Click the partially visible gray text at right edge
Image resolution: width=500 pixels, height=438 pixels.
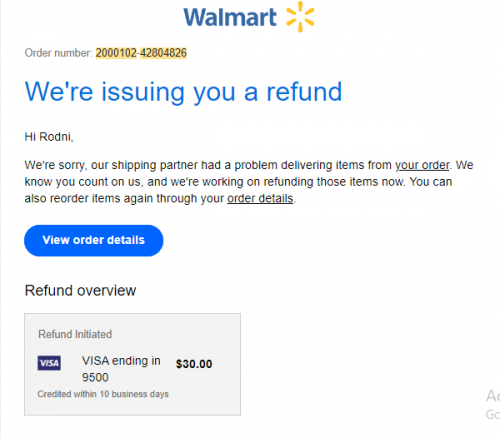(493, 405)
